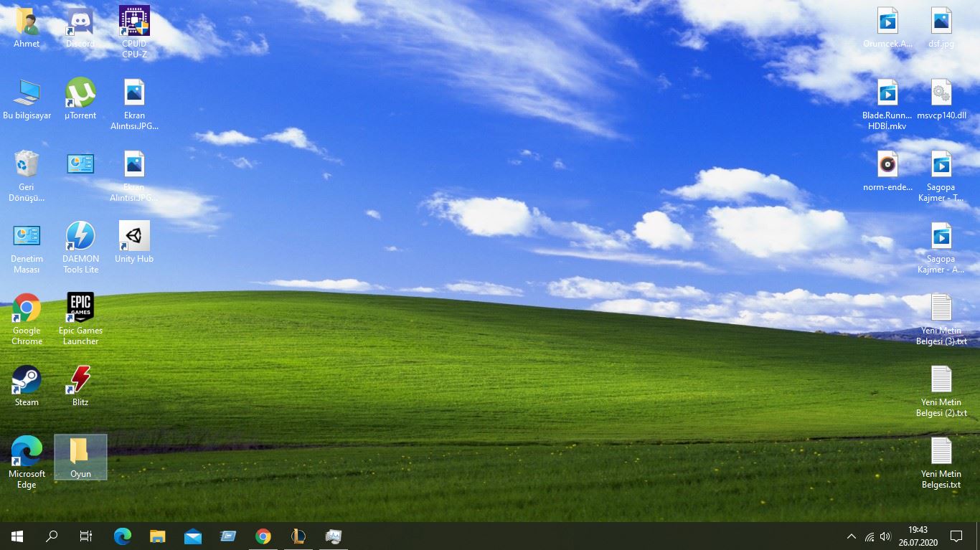Open the Windows Start menu

click(17, 536)
